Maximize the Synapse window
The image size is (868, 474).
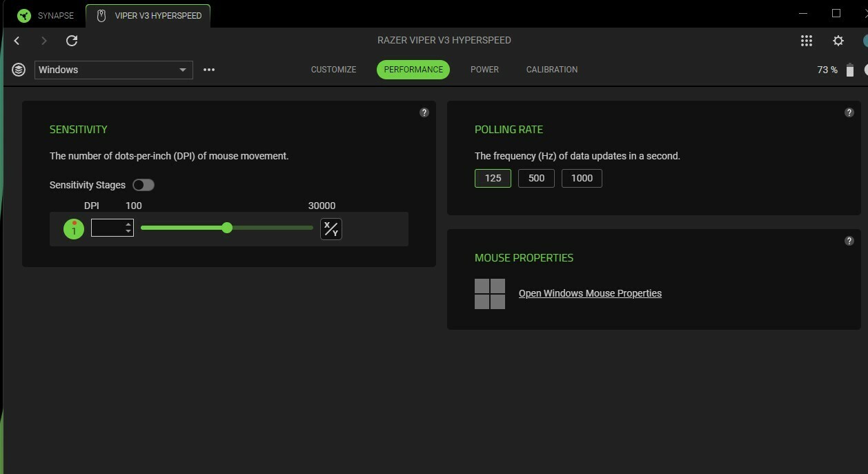(x=836, y=14)
